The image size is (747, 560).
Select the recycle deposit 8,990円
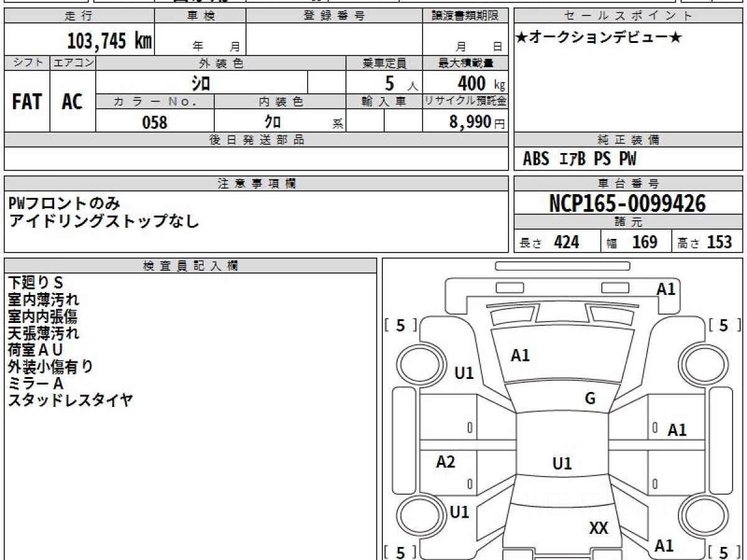[477, 122]
